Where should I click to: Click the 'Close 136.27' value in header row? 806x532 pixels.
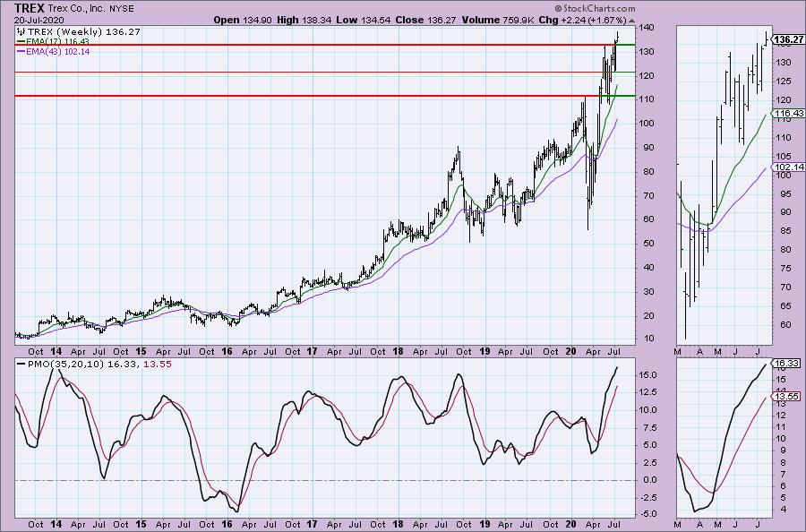[x=426, y=20]
